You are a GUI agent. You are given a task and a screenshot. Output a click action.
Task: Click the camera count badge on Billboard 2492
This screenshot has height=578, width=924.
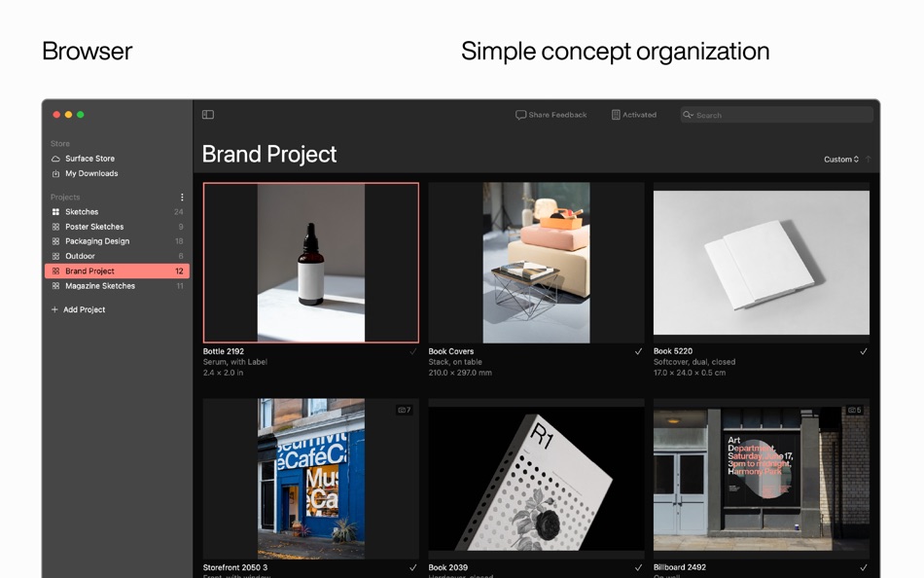click(x=855, y=410)
